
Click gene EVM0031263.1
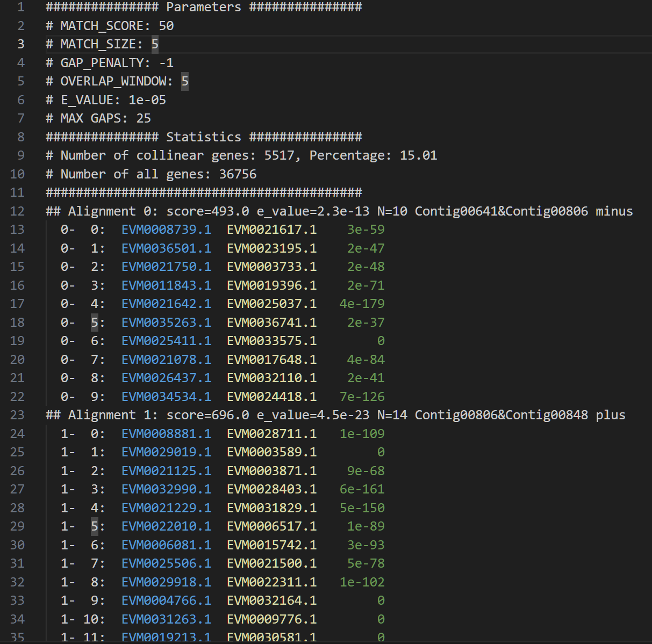click(166, 619)
